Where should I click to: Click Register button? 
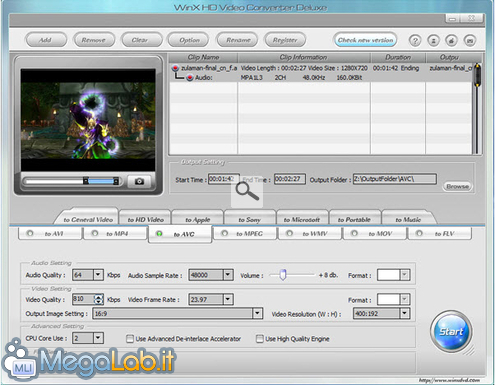285,40
